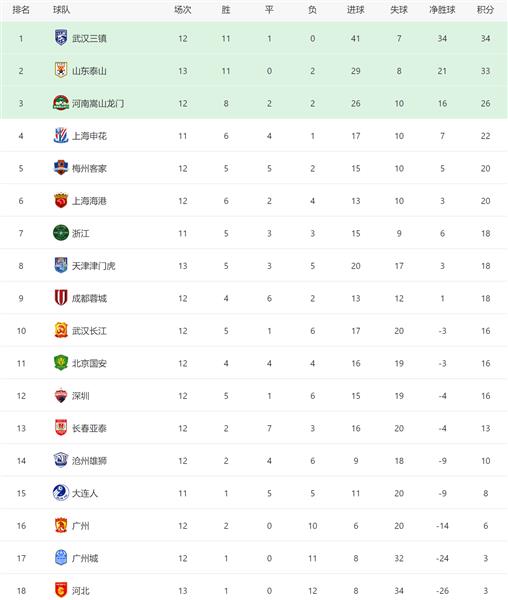Image resolution: width=508 pixels, height=600 pixels.
Task: Sort by the 积分 column header
Action: click(485, 10)
